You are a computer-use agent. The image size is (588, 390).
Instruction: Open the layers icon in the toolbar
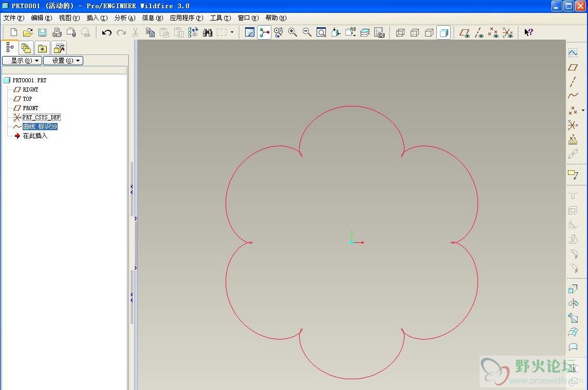point(365,32)
